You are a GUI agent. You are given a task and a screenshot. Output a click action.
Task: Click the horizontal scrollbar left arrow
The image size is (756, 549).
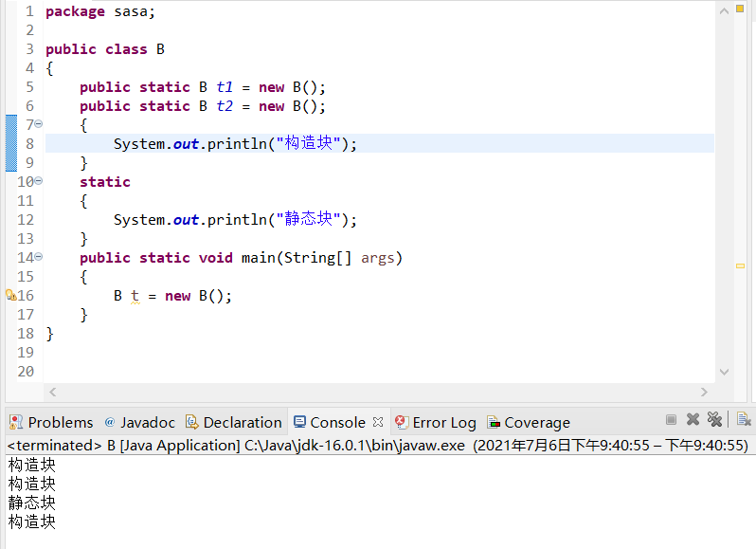(52, 392)
